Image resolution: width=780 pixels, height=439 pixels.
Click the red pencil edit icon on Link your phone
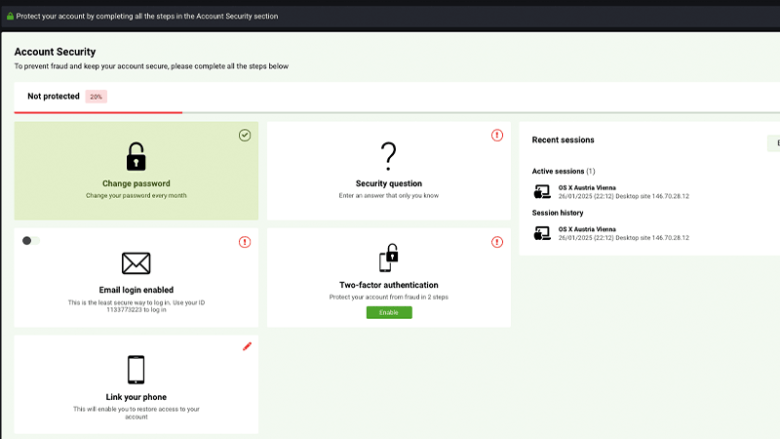(247, 347)
